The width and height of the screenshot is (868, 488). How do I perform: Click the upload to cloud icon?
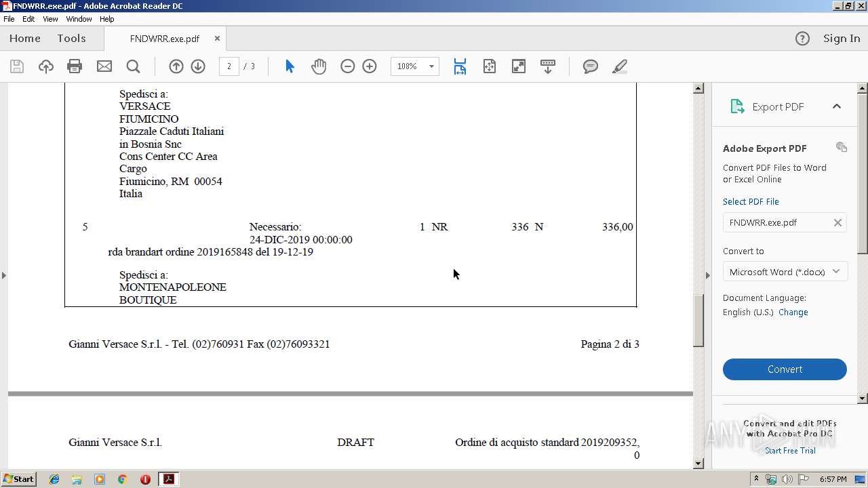click(x=45, y=66)
